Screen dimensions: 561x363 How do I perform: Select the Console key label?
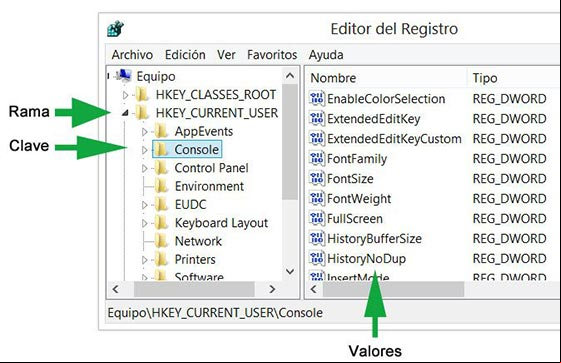pyautogui.click(x=196, y=149)
